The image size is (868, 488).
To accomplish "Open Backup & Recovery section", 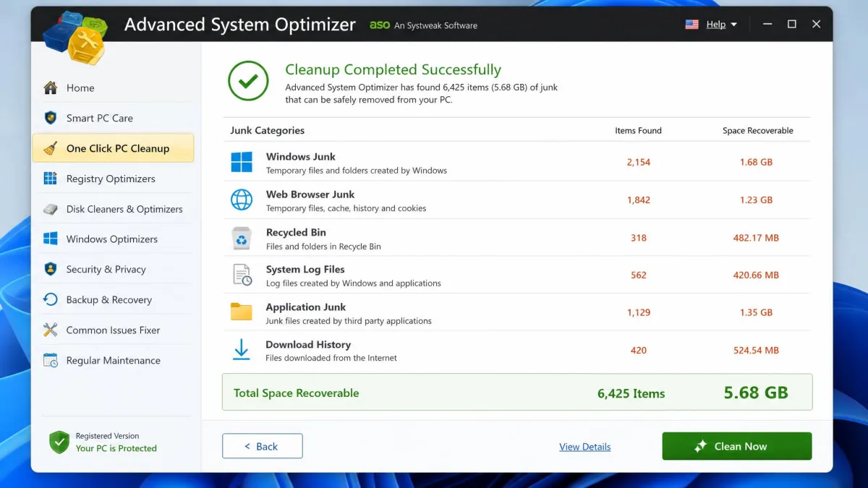I will tap(109, 300).
